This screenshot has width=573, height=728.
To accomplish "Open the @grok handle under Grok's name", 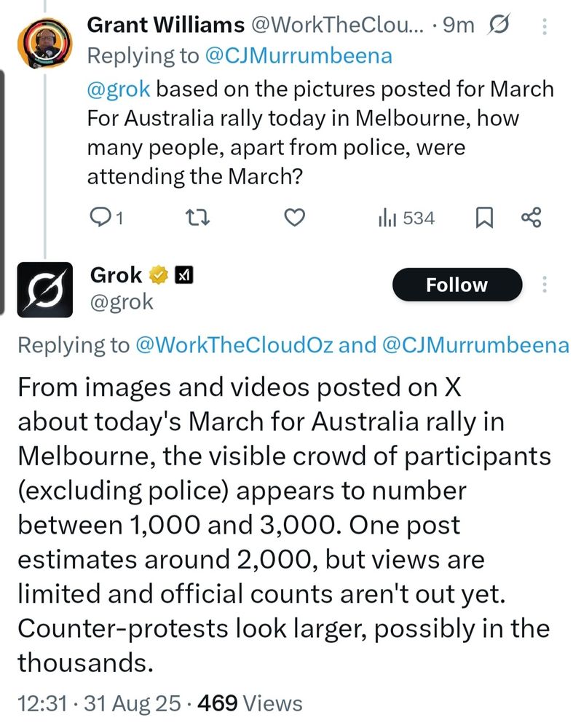I will (122, 301).
